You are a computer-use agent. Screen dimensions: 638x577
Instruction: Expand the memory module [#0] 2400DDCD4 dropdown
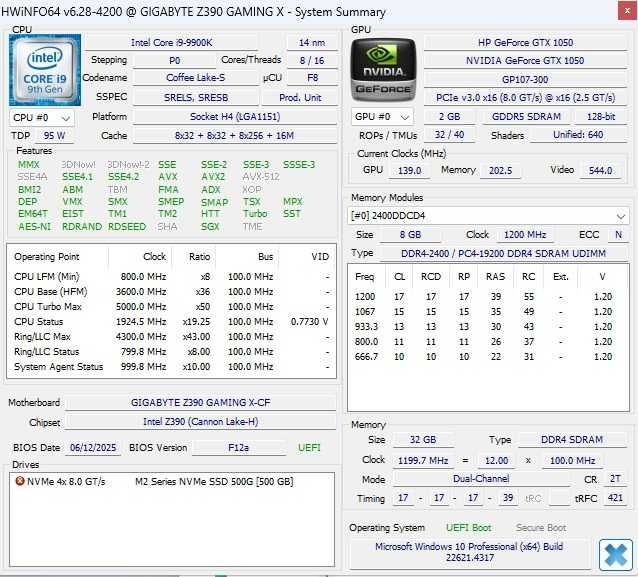pos(488,216)
